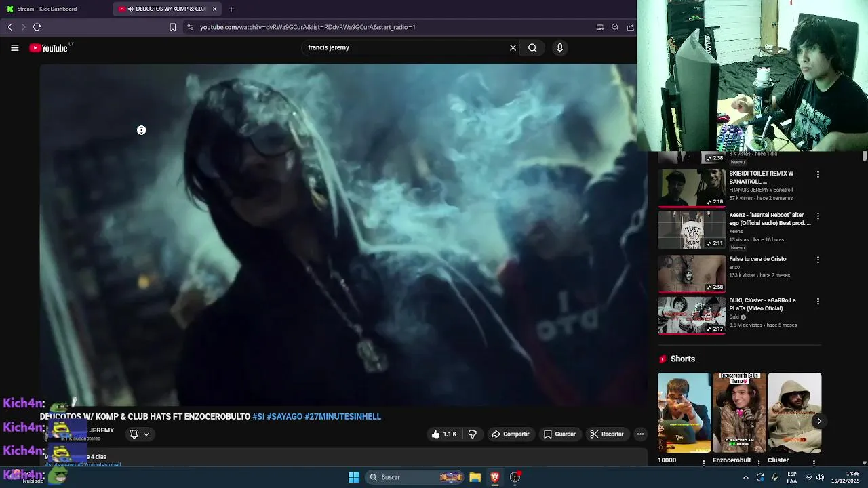Dislike the video
Image resolution: width=868 pixels, height=488 pixels.
(x=473, y=434)
